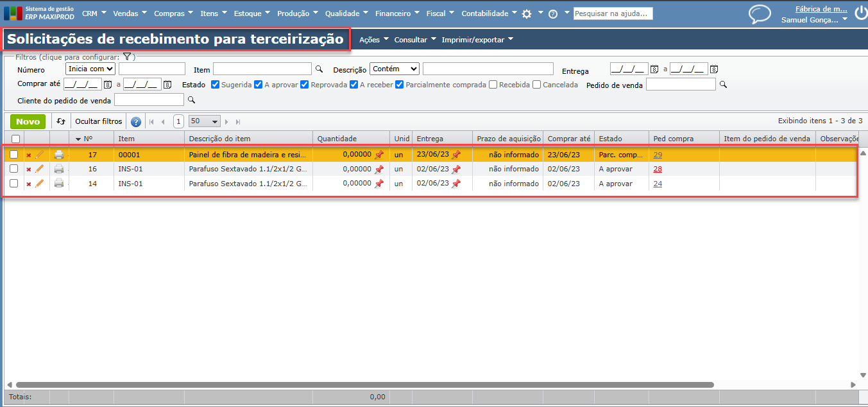Delete request number 16
This screenshot has height=407, width=868.
28,169
